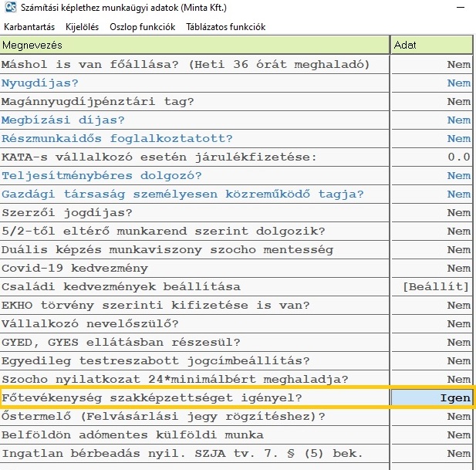The height and width of the screenshot is (470, 476).
Task: Open the Táblázatos funkciók menu
Action: pos(225,27)
